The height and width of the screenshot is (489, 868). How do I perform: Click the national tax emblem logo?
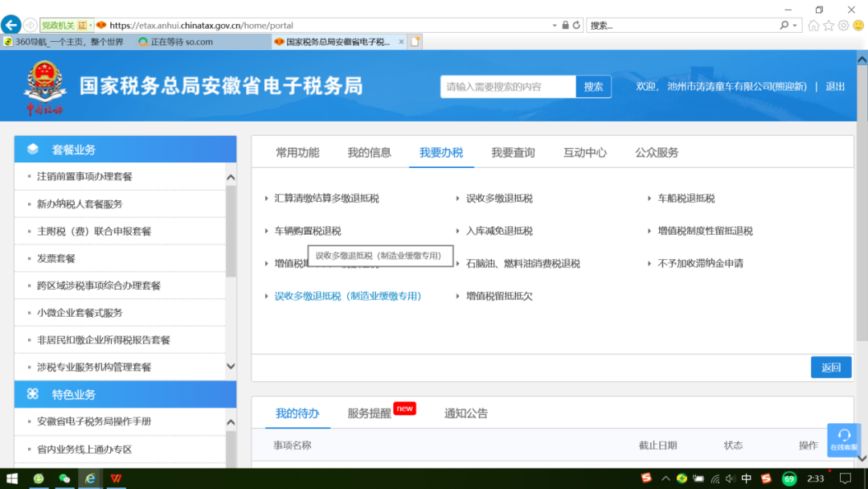click(45, 86)
